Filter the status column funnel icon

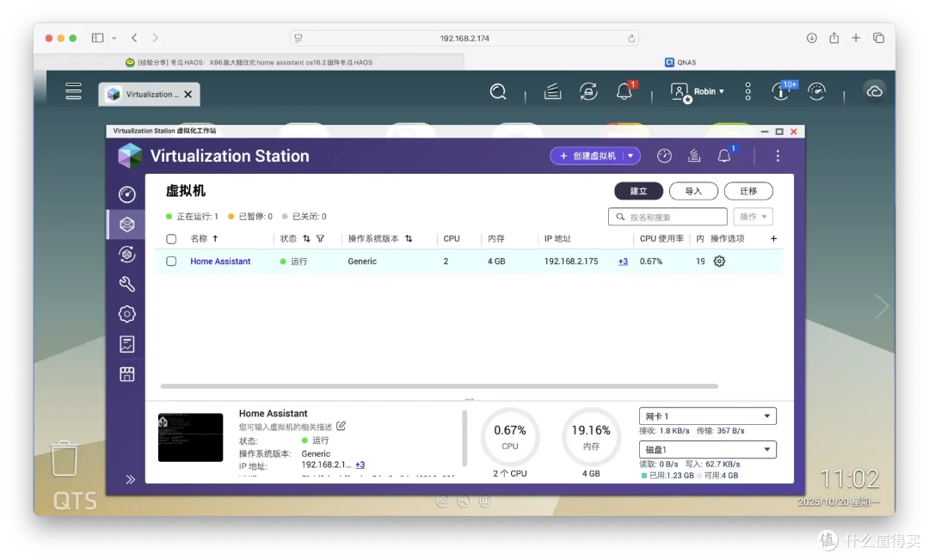(x=321, y=239)
